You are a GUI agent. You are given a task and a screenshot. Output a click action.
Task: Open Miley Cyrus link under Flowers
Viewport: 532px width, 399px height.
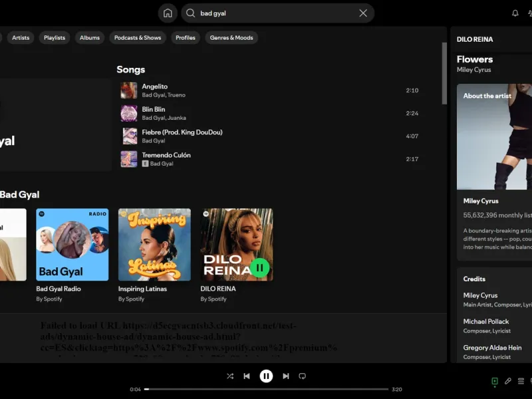473,70
